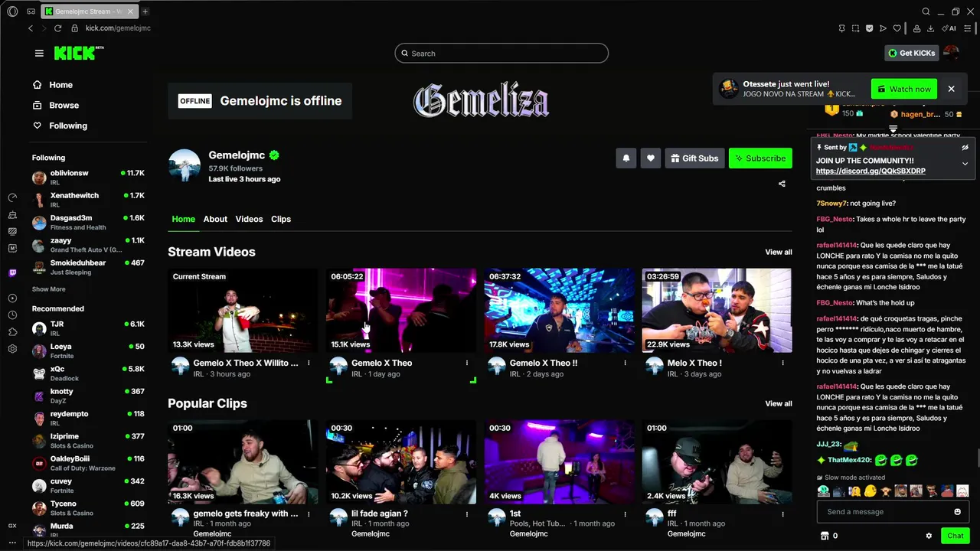Switch to the Clips tab
Image resolution: width=980 pixels, height=551 pixels.
click(281, 219)
